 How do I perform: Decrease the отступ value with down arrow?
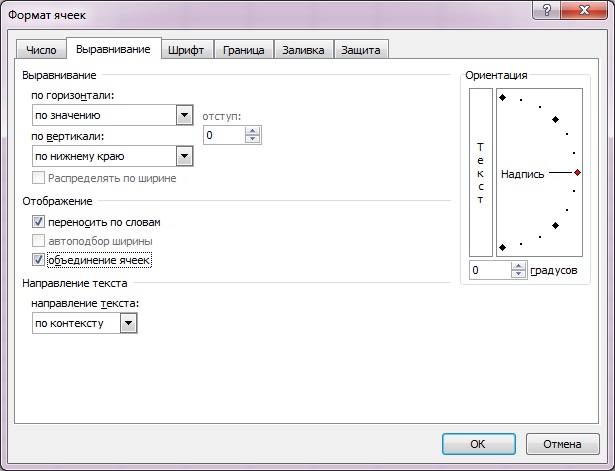click(x=253, y=139)
